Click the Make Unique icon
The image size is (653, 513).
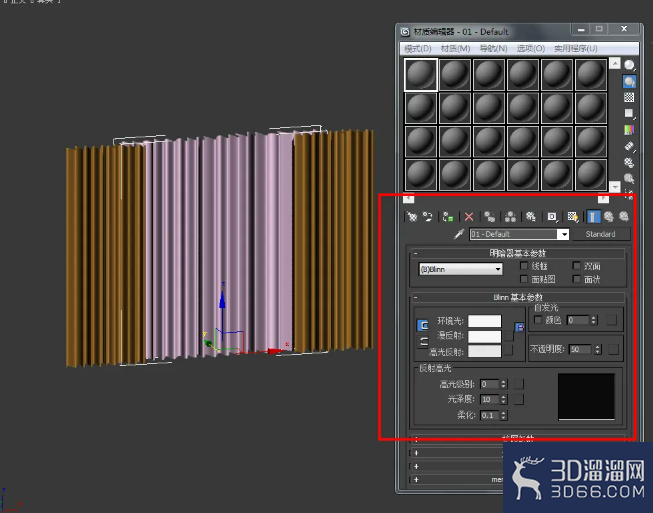coord(510,217)
